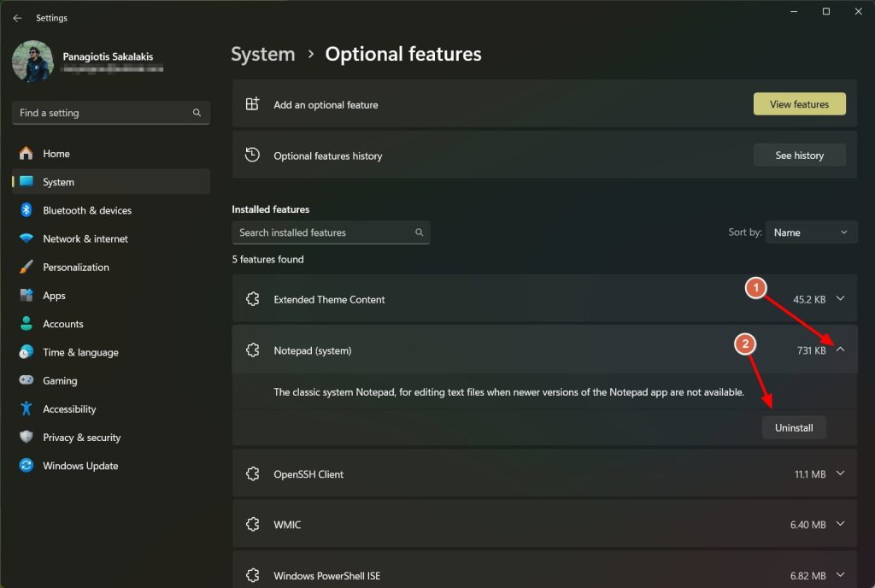The image size is (875, 588).
Task: Uninstall the classic system Notepad
Action: tap(794, 427)
